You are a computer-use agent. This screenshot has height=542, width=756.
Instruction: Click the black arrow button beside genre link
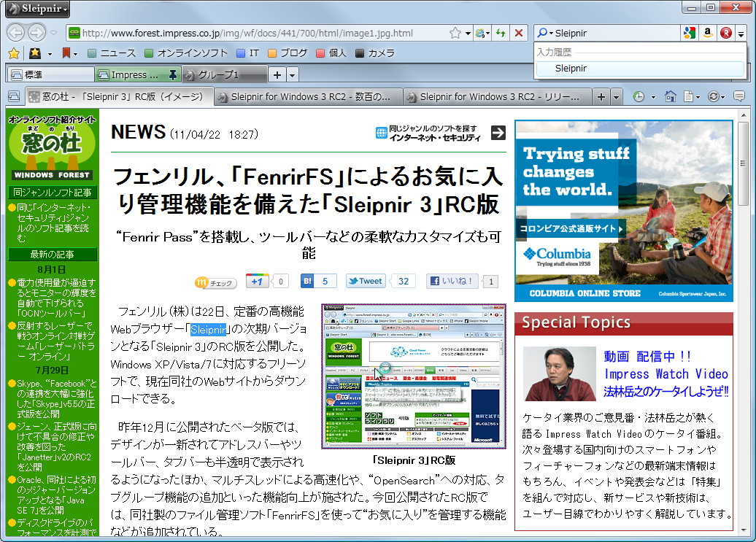click(x=498, y=133)
